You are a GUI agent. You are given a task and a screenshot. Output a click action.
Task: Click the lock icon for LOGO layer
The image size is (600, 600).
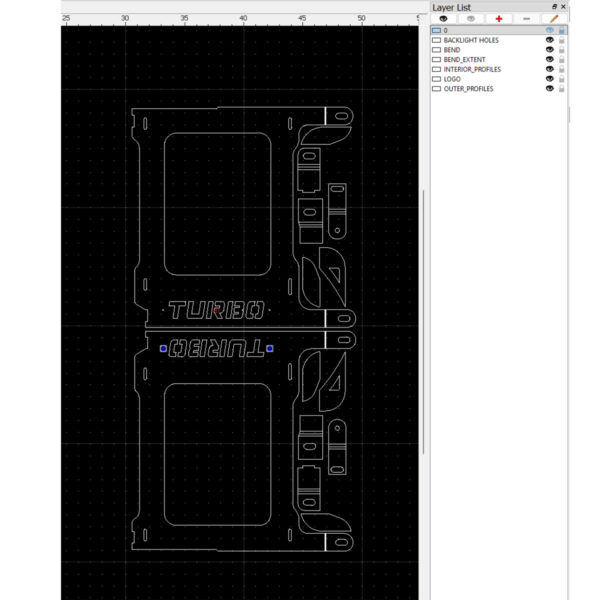[x=561, y=79]
